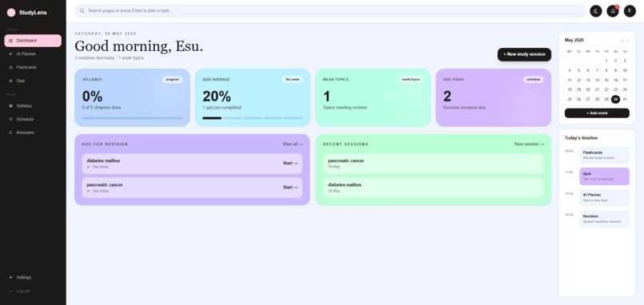The height and width of the screenshot is (305, 644).
Task: Click the Quiz sidebar icon
Action: tap(10, 81)
